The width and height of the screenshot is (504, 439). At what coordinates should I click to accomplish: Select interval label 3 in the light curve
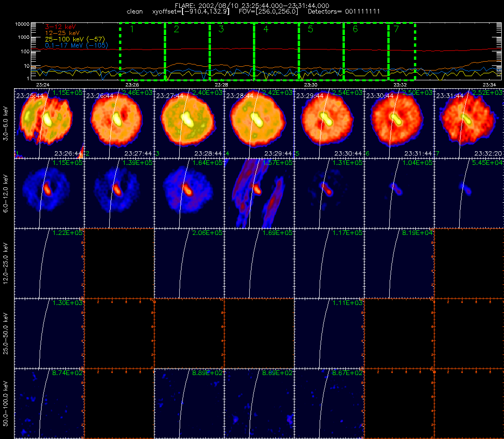click(221, 29)
